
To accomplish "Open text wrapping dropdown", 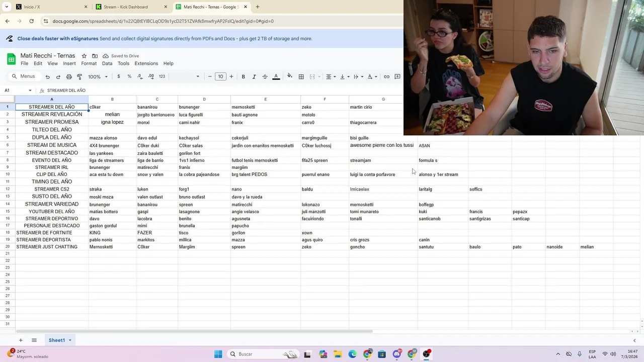I will 358,76.
